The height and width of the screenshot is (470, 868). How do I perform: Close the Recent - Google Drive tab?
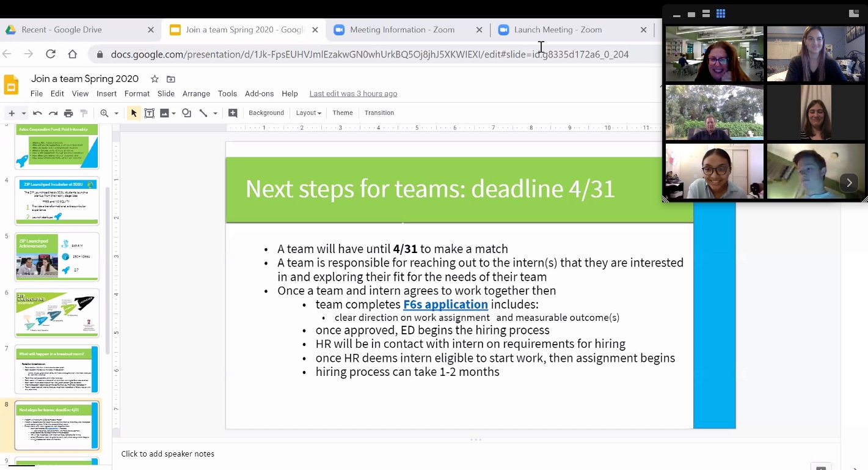tap(151, 29)
